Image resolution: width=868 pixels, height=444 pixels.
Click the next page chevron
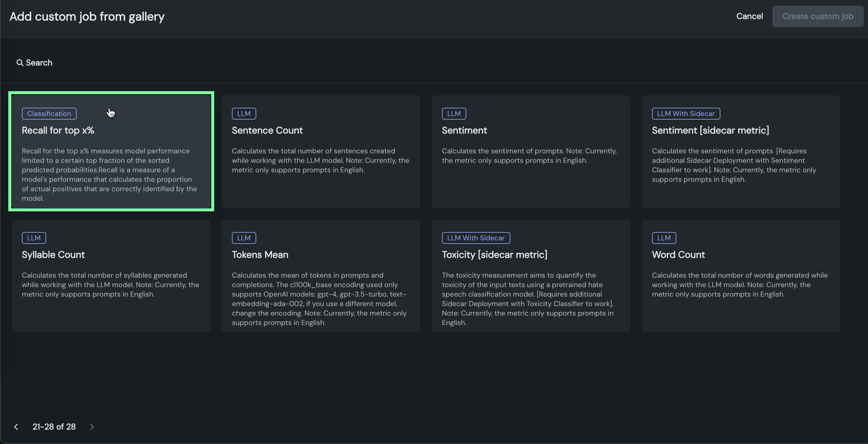pyautogui.click(x=92, y=427)
